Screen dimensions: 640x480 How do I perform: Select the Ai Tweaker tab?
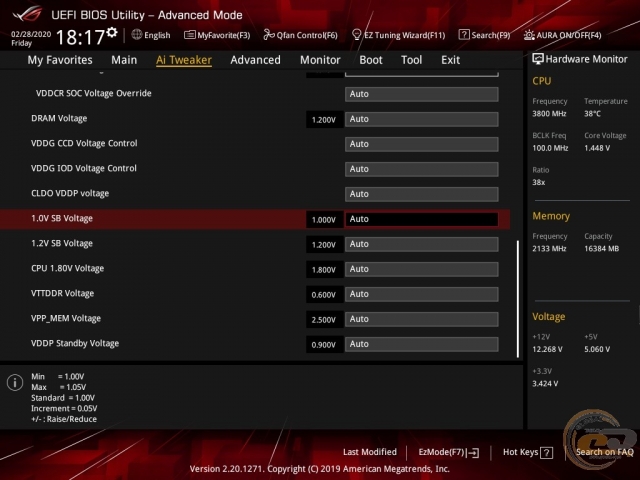point(184,60)
